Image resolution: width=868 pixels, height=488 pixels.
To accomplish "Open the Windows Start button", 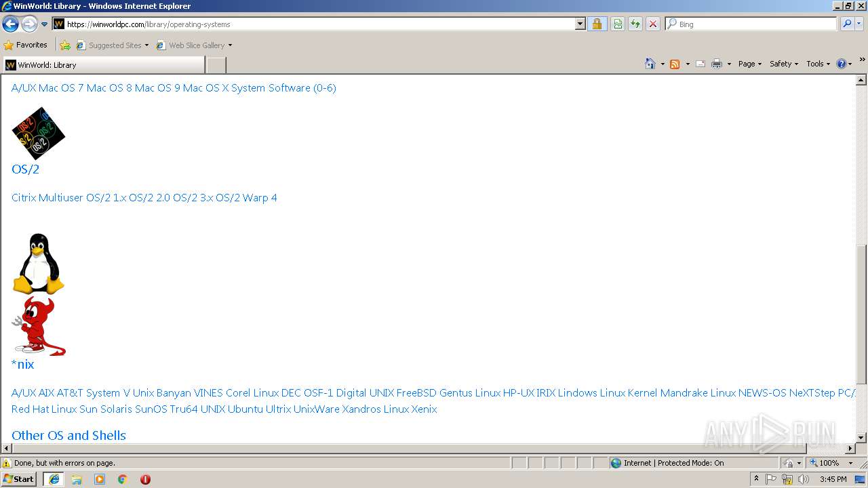I will pyautogui.click(x=19, y=479).
